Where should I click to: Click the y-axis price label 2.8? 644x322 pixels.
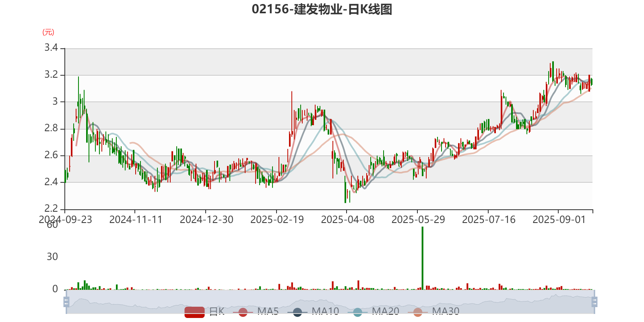pos(51,128)
